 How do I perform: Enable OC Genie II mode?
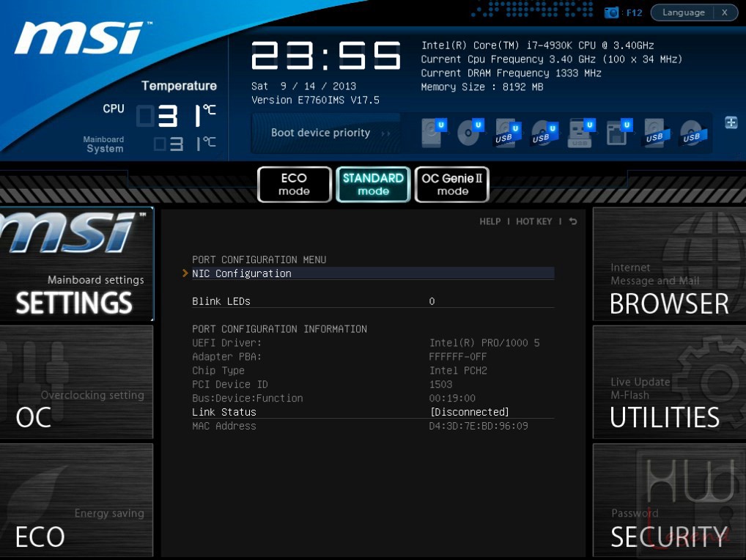pos(452,185)
